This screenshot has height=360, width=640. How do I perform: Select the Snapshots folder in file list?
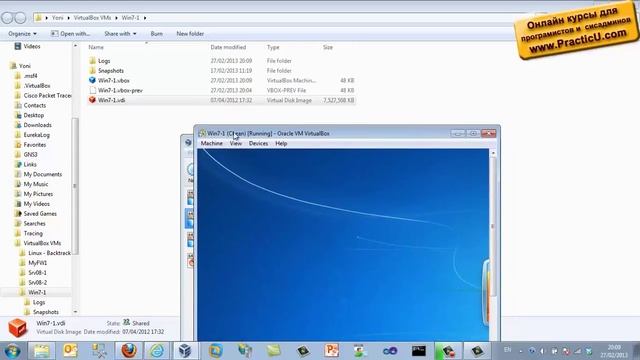[111, 71]
